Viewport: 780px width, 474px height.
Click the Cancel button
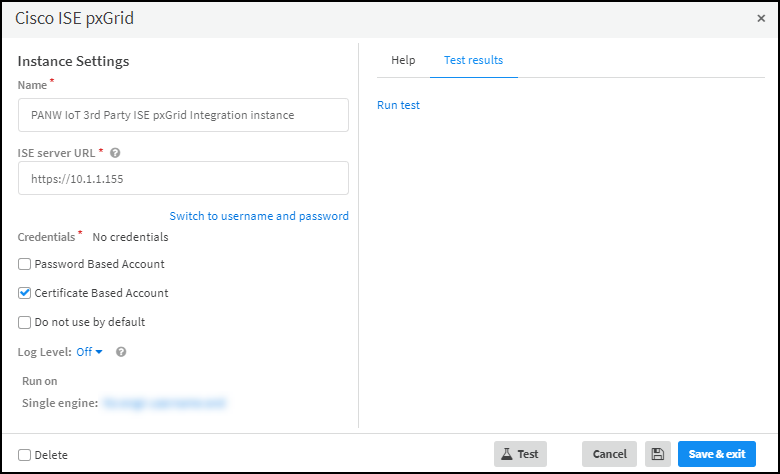(x=609, y=454)
